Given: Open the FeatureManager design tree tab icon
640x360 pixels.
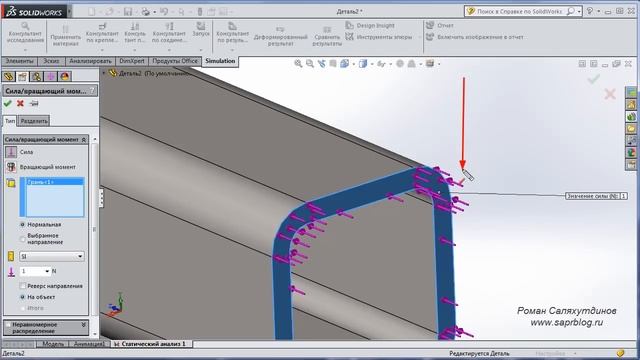Looking at the screenshot, I should pos(9,76).
